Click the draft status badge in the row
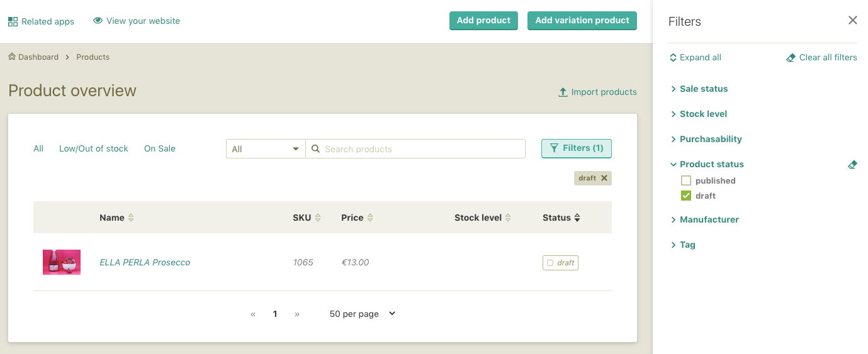The image size is (868, 354). tap(560, 263)
